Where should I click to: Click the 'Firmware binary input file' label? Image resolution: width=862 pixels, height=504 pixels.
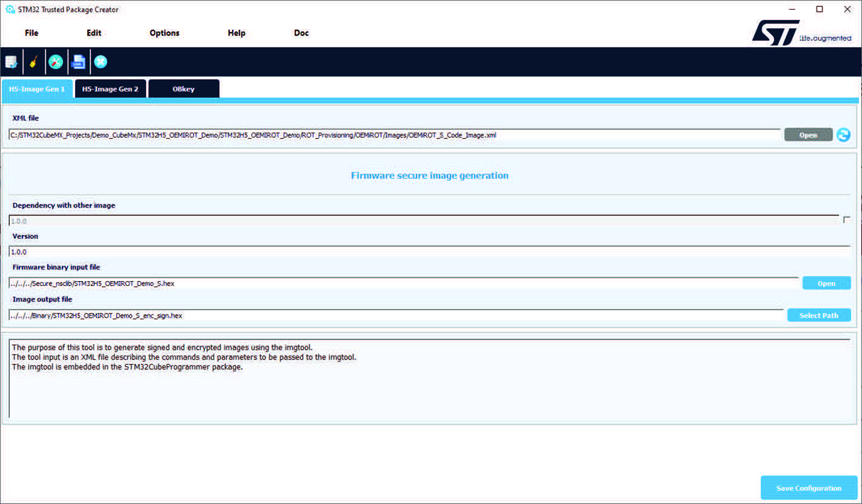click(x=56, y=267)
